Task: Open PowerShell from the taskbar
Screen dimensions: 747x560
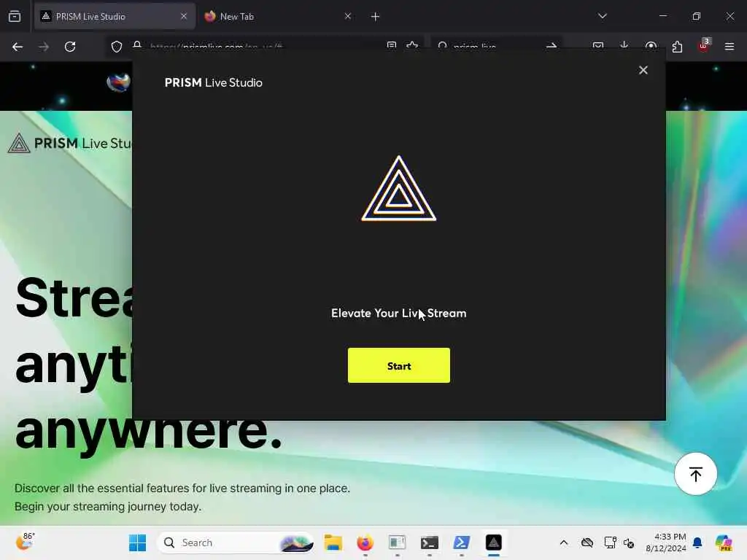Action: (462, 542)
